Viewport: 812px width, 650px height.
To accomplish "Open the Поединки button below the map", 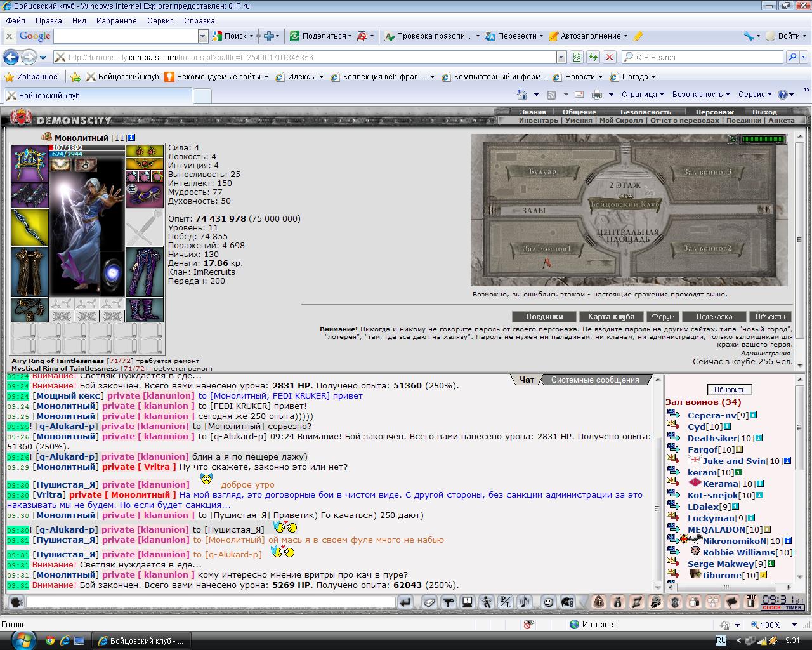I will 544,316.
